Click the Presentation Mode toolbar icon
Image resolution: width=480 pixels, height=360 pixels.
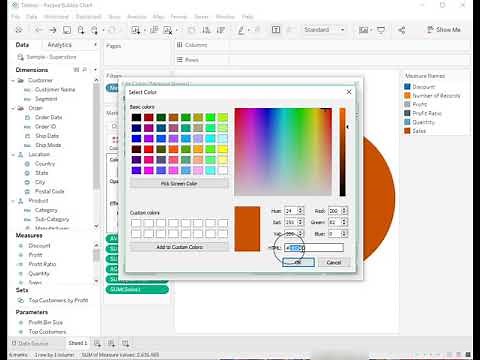click(x=381, y=30)
